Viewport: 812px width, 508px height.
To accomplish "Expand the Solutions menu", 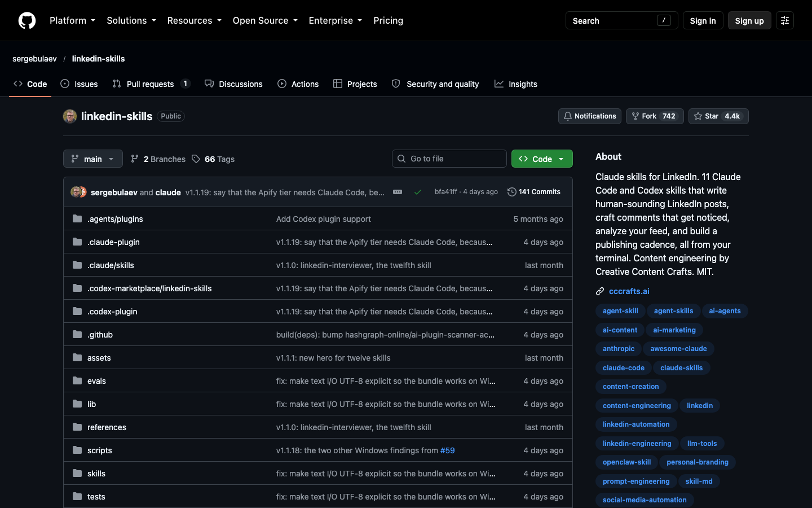I will tap(131, 20).
